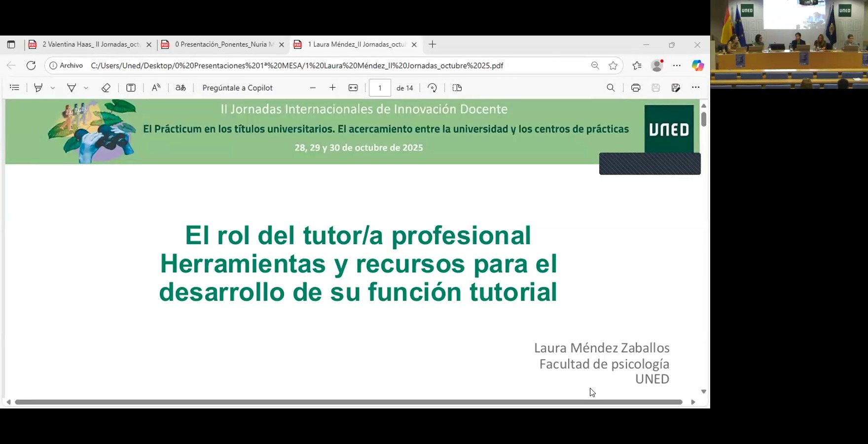
Task: Open page view layout options
Action: pos(457,87)
